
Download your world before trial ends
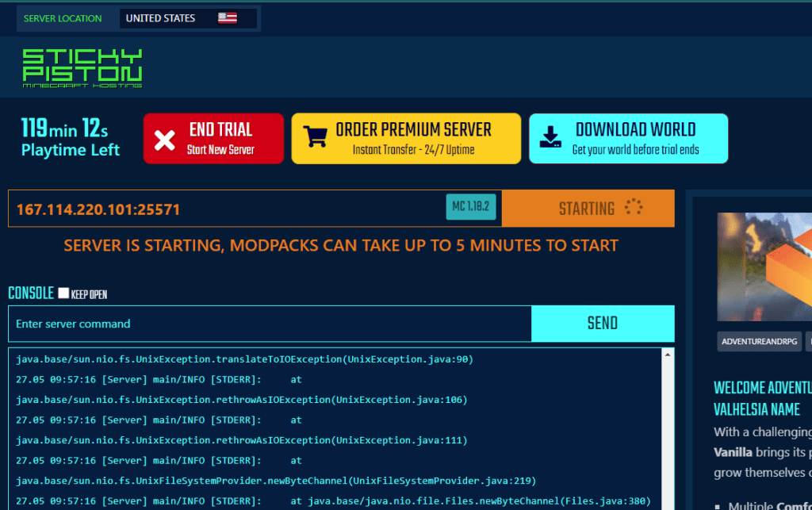tap(628, 138)
